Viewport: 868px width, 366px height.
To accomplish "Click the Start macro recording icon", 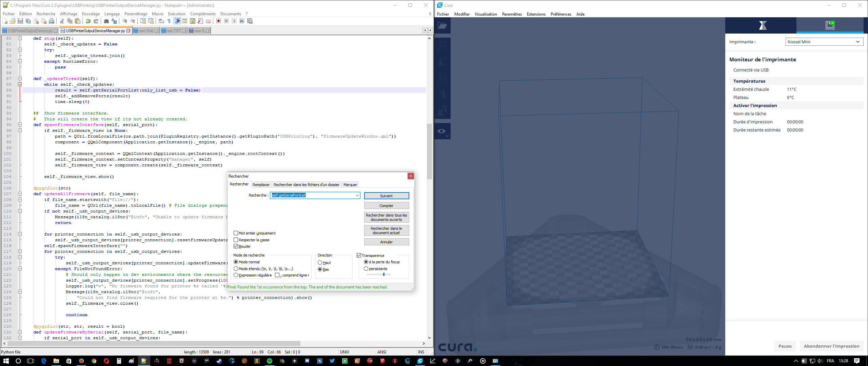I will [x=219, y=21].
